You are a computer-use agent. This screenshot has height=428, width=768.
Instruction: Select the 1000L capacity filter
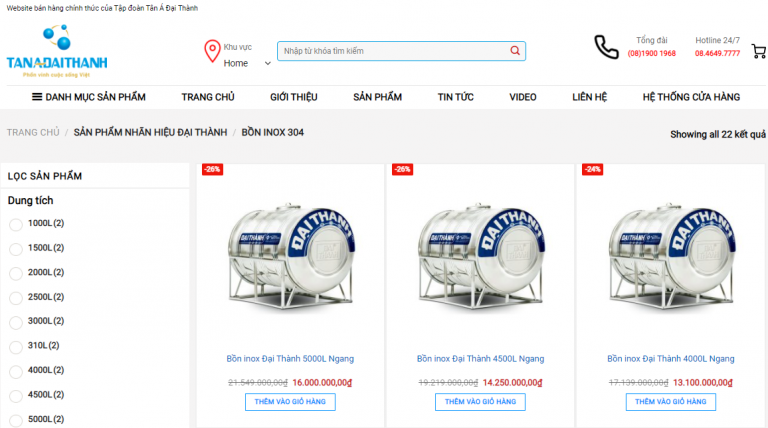click(x=16, y=224)
